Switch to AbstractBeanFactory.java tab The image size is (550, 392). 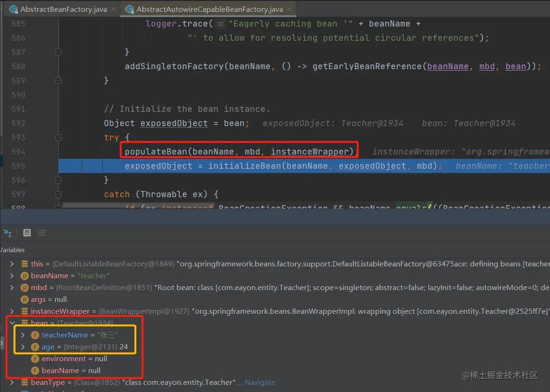[63, 9]
